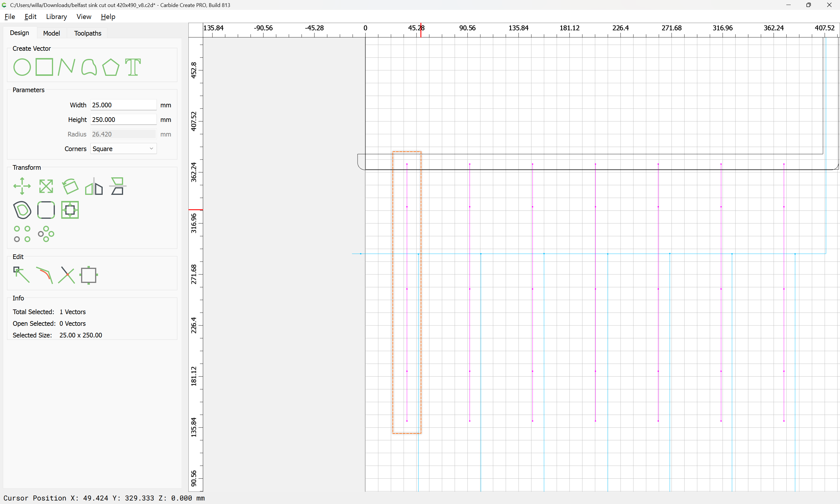Viewport: 840px width, 504px height.
Task: Open the Job Setup square icon in Edit
Action: point(89,275)
